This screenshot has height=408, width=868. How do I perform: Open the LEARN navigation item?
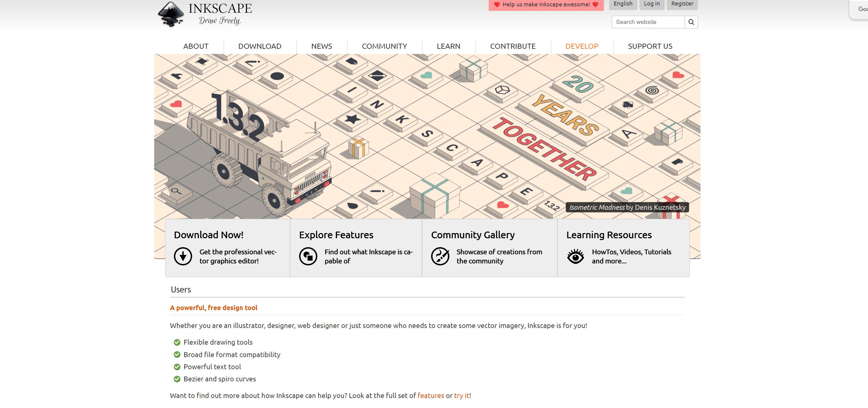(x=448, y=46)
